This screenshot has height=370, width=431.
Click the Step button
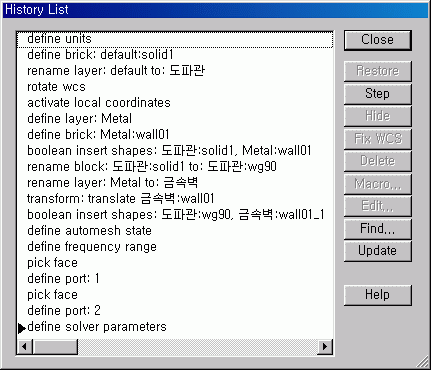[x=378, y=94]
